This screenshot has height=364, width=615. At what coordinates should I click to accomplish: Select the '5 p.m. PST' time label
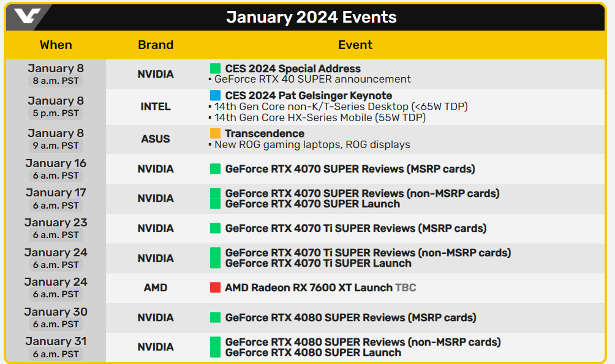pos(56,113)
